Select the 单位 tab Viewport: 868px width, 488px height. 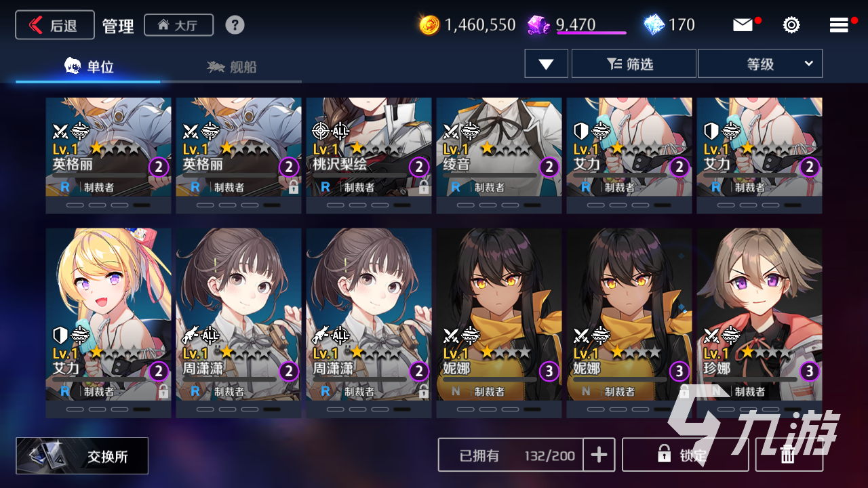[x=89, y=66]
